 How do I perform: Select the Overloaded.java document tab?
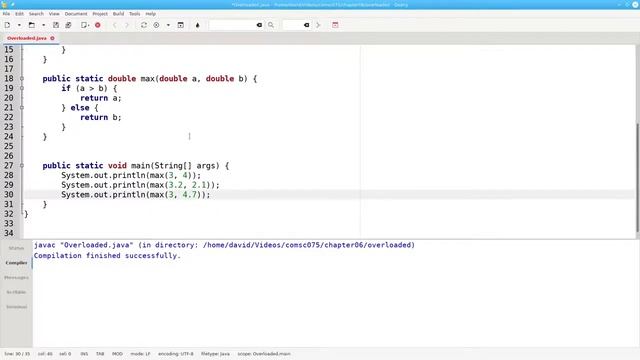[27, 38]
